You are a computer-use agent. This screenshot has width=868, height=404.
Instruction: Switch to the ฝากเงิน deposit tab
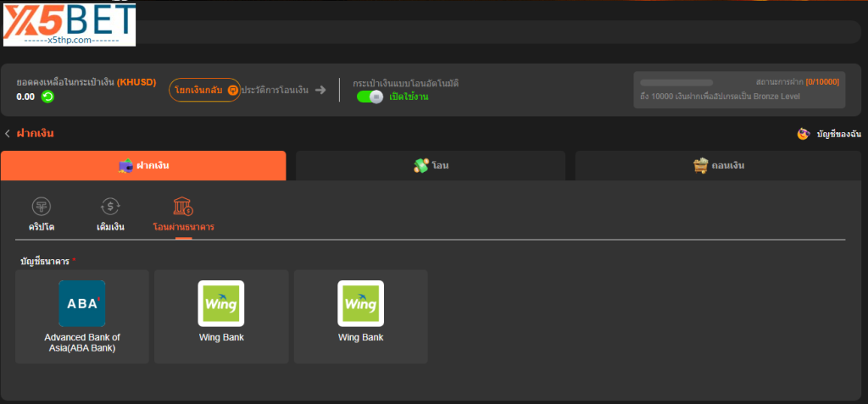143,165
